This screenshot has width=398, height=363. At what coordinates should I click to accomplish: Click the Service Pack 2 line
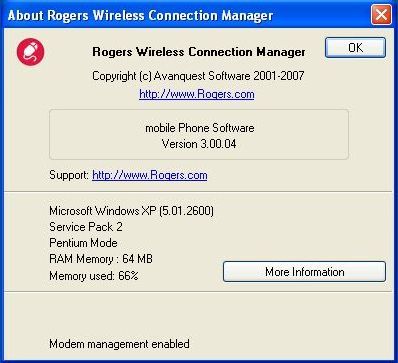[86, 227]
